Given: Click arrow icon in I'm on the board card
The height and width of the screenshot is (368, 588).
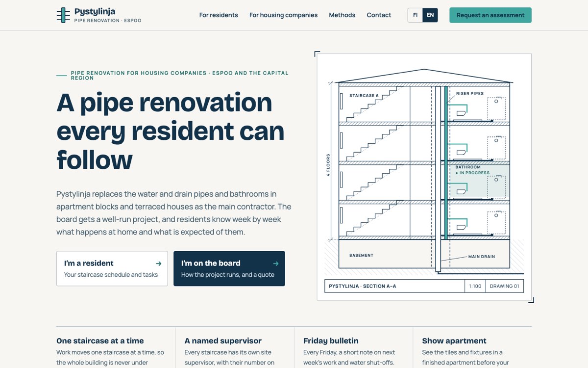Looking at the screenshot, I should [x=275, y=263].
